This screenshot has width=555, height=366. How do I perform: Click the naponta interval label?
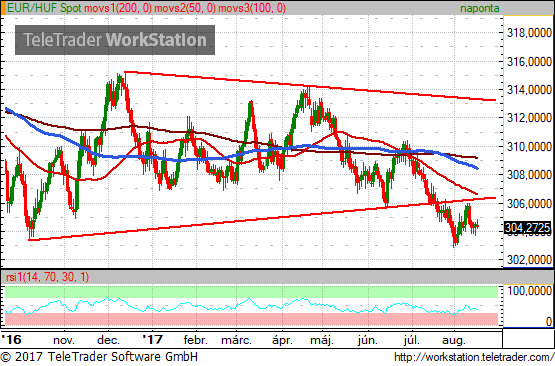coord(480,8)
